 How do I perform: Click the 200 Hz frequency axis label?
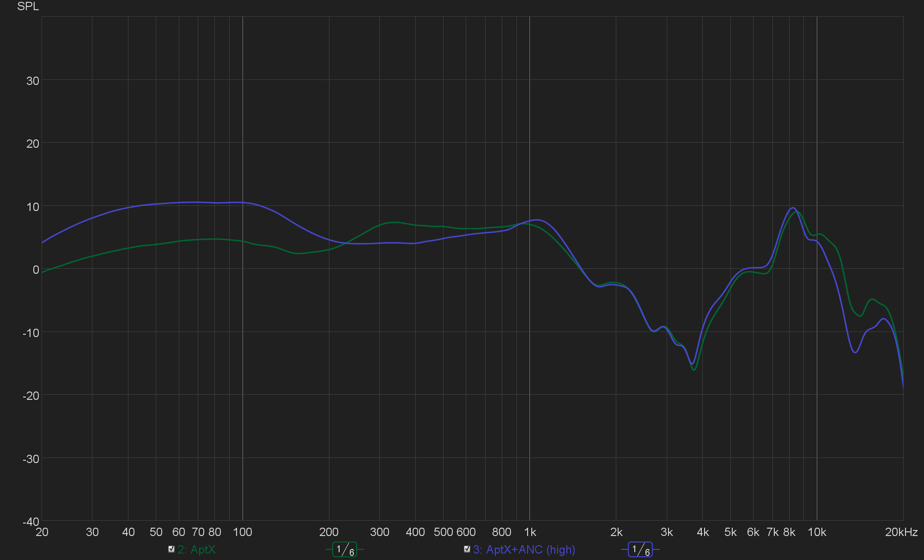[x=329, y=532]
